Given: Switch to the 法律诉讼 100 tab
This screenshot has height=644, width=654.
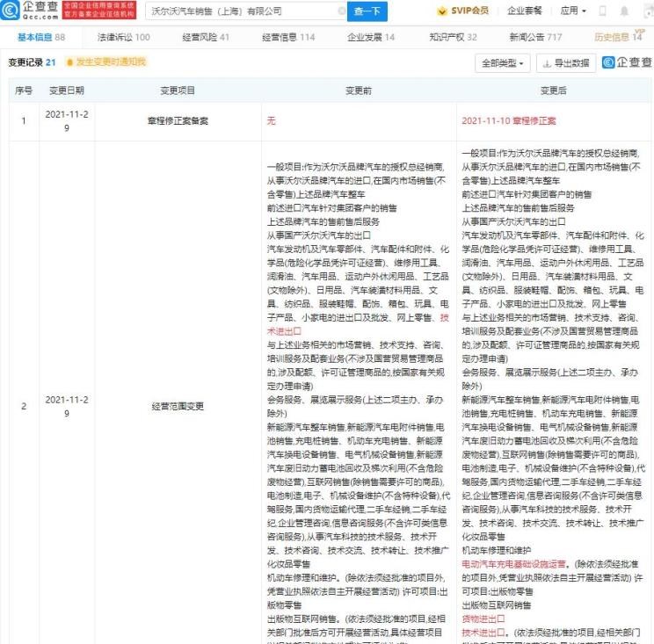Looking at the screenshot, I should click(x=123, y=37).
